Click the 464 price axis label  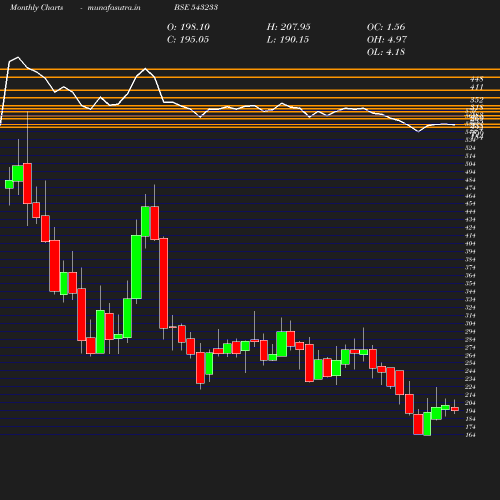pos(470,196)
